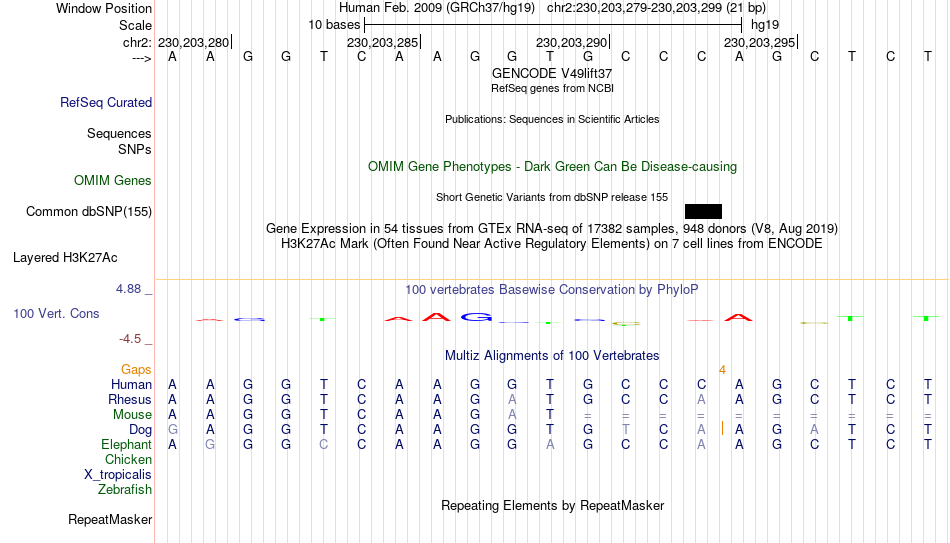Viewport: 950px width, 543px height.
Task: Click the SNPs track label
Action: click(135, 149)
